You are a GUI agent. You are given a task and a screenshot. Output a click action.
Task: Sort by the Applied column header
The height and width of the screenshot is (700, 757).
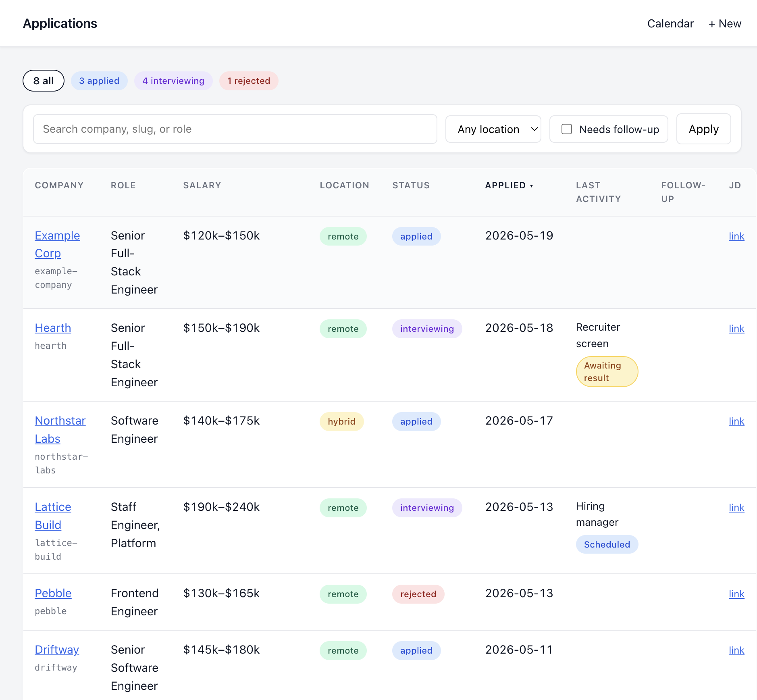(x=509, y=185)
